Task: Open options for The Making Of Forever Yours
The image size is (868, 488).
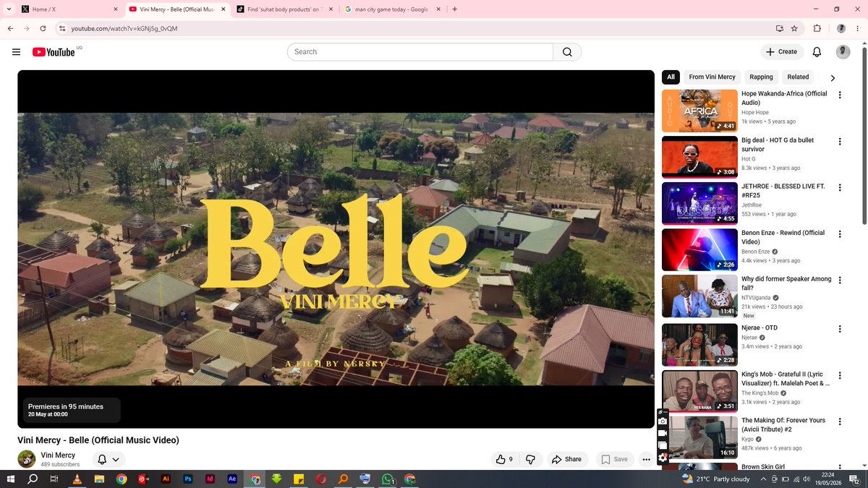Action: click(840, 421)
